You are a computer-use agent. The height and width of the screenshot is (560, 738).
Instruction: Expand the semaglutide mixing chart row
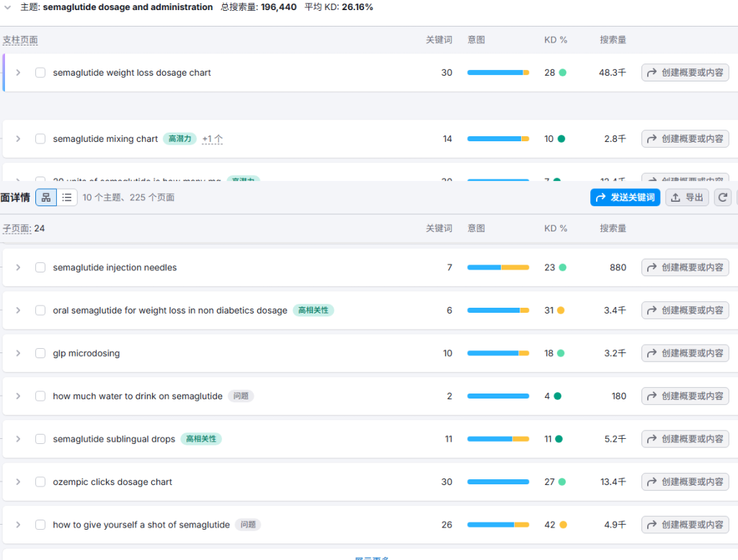[18, 139]
